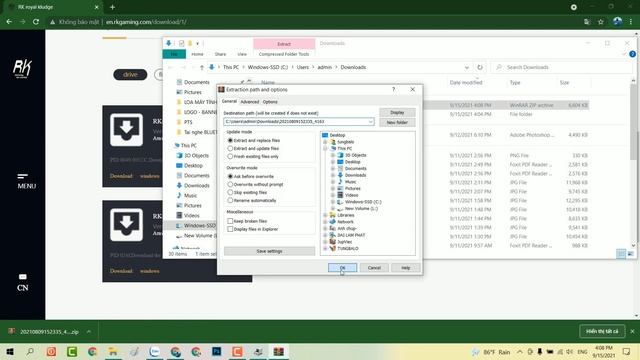Select Overwrite without prompt radio
Screen dimensions: 640x360
tap(230, 184)
